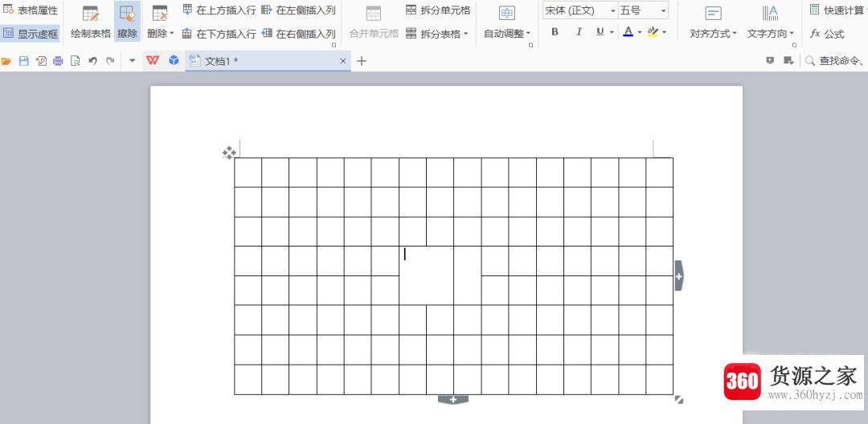Close the 文档1 tab
This screenshot has height=424, width=868.
[343, 61]
